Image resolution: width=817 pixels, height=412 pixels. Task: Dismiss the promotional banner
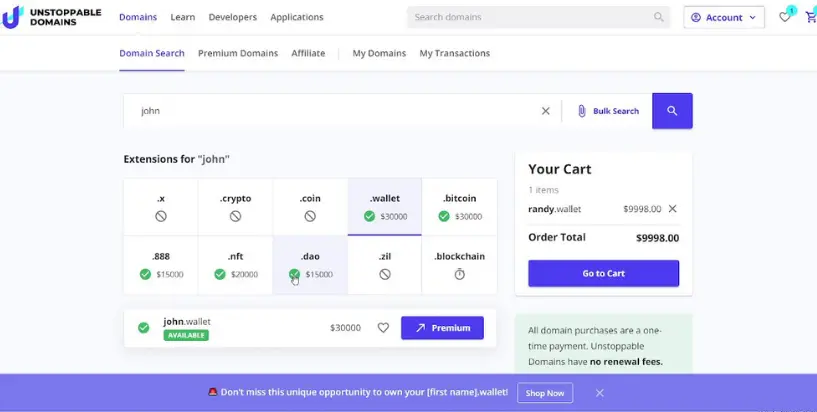[600, 393]
